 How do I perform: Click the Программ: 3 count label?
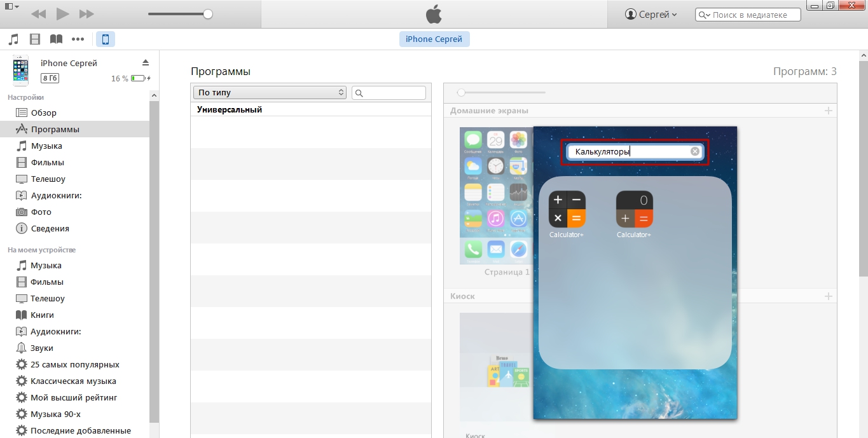(805, 71)
